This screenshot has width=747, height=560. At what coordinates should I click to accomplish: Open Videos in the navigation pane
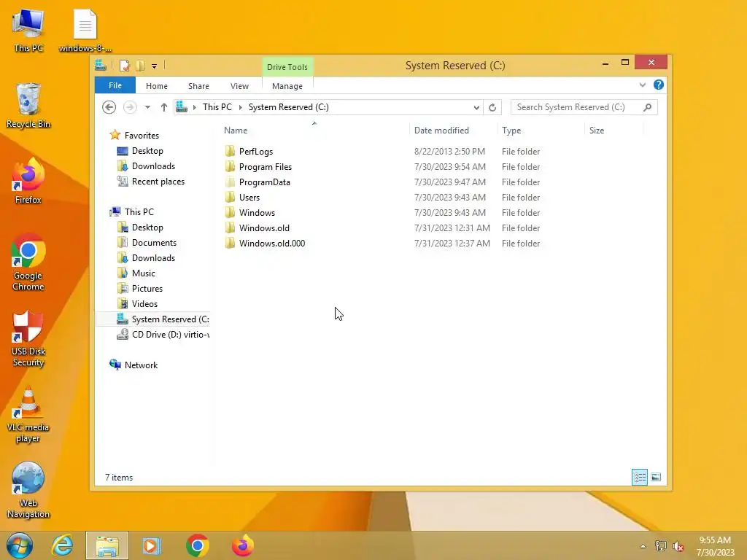[144, 304]
